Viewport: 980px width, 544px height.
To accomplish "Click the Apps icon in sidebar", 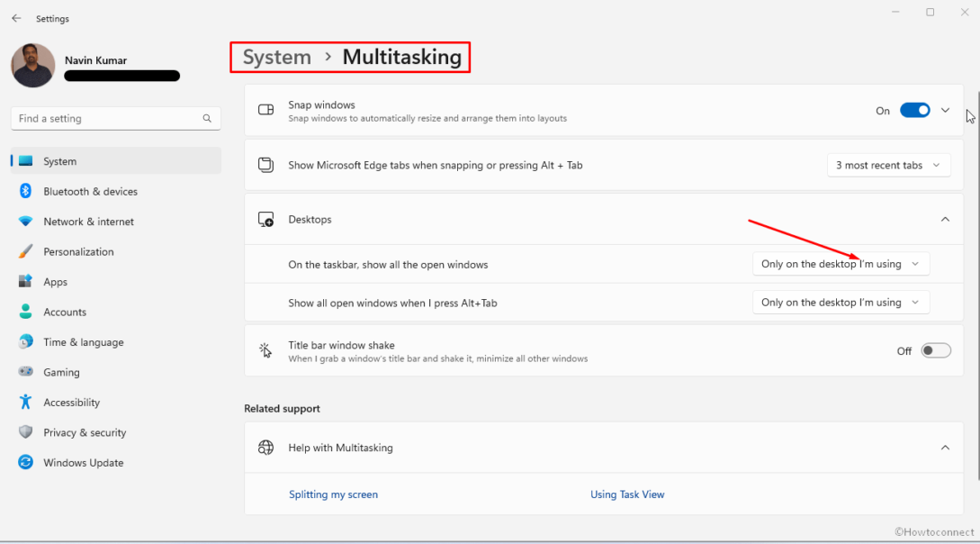I will (25, 281).
